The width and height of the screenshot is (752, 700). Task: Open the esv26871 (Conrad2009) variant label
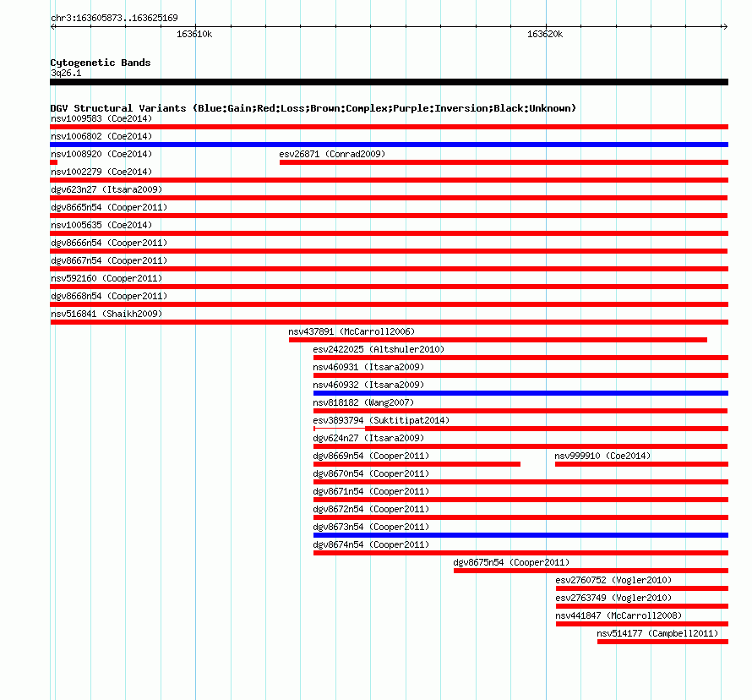(x=332, y=154)
